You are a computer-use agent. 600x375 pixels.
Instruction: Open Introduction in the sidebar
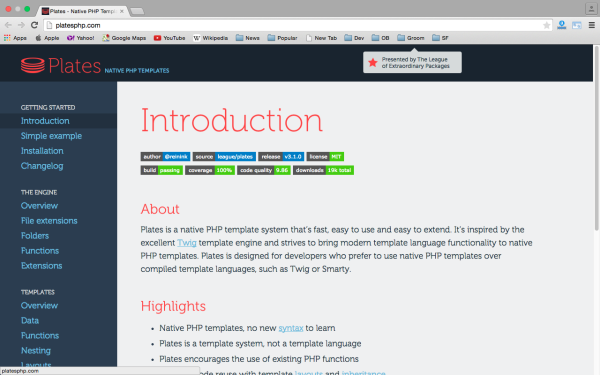point(45,121)
